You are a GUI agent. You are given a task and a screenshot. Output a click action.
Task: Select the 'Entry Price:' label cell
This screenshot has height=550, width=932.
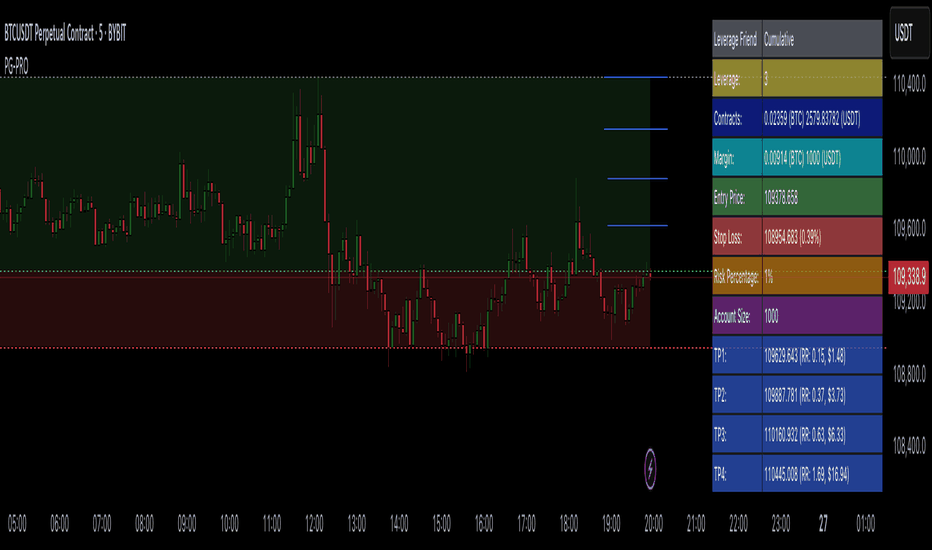coord(737,197)
